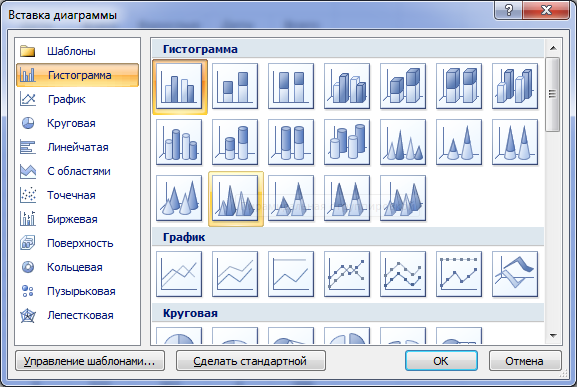577x387 pixels.
Task: Pick the 100% stacked cone chart
Action: coord(515,142)
